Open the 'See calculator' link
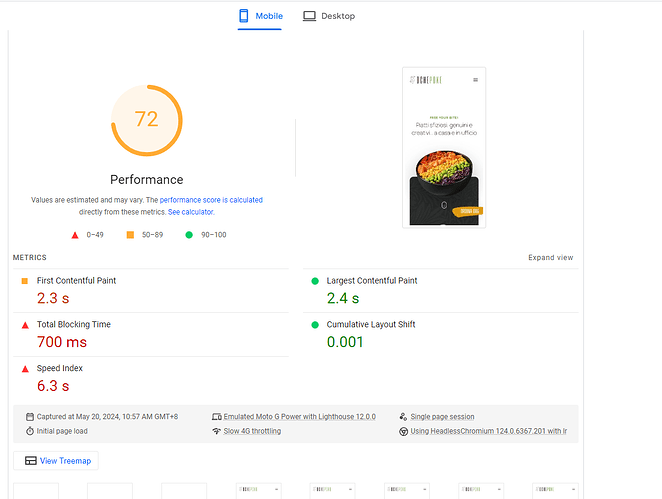Viewport: 662px width, 499px height. coord(190,212)
